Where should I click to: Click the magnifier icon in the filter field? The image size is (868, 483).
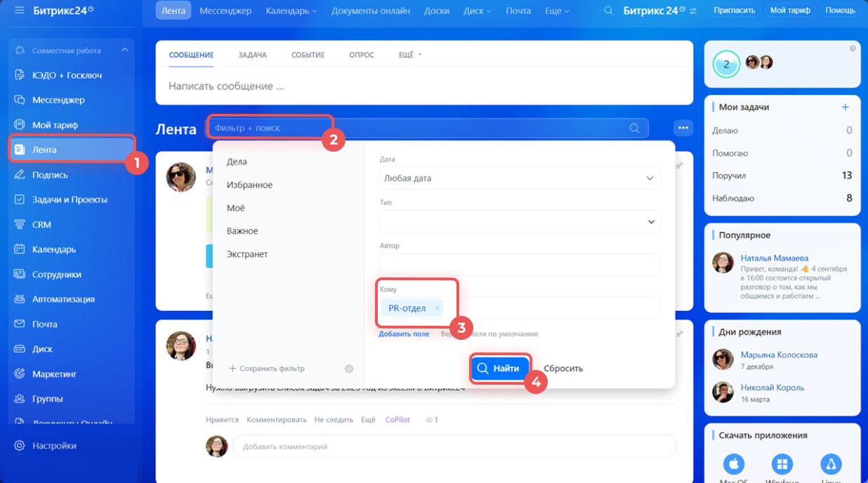[634, 128]
